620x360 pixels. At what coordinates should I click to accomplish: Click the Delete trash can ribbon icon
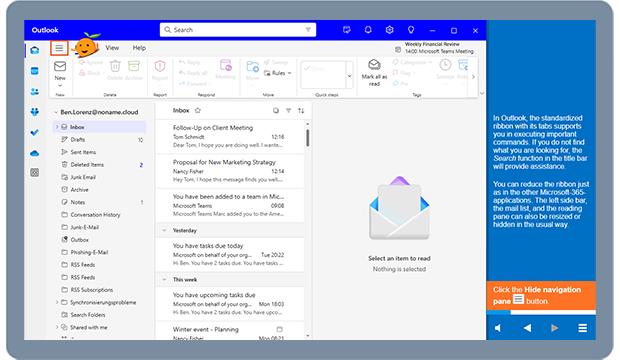point(115,66)
